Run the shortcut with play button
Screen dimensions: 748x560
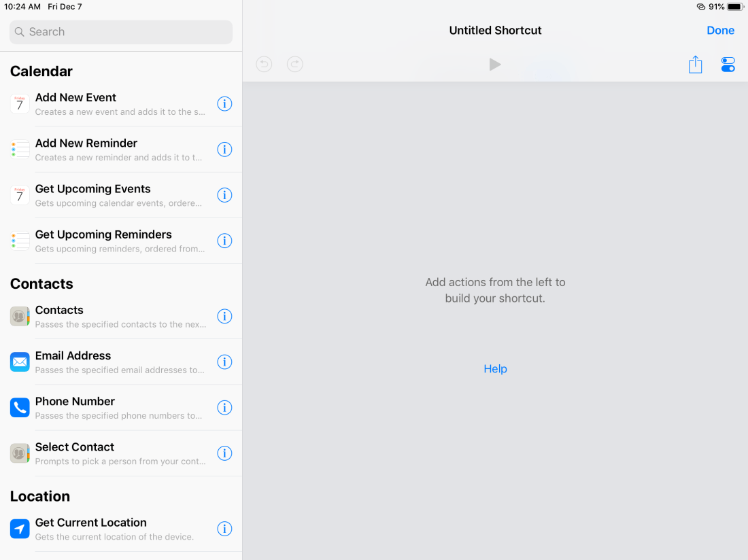(x=495, y=64)
